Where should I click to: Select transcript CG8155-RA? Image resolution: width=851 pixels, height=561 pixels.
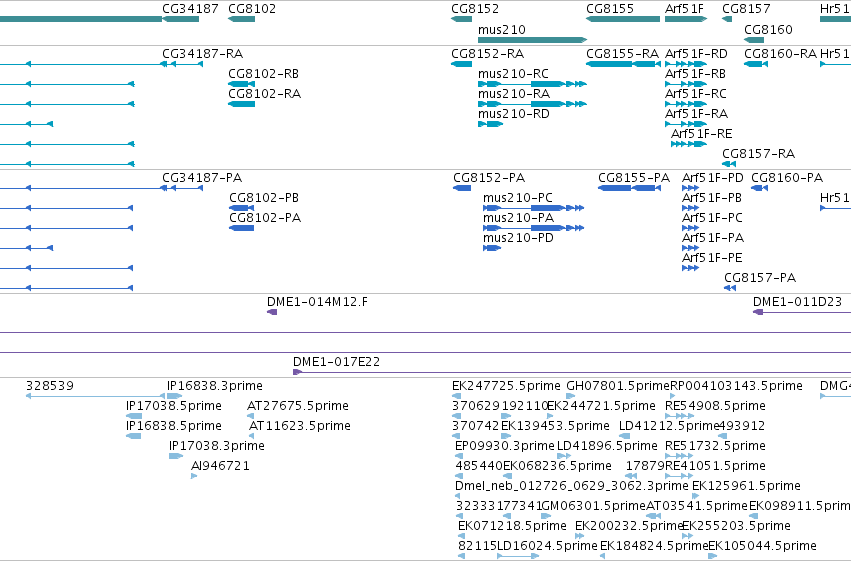pyautogui.click(x=623, y=54)
